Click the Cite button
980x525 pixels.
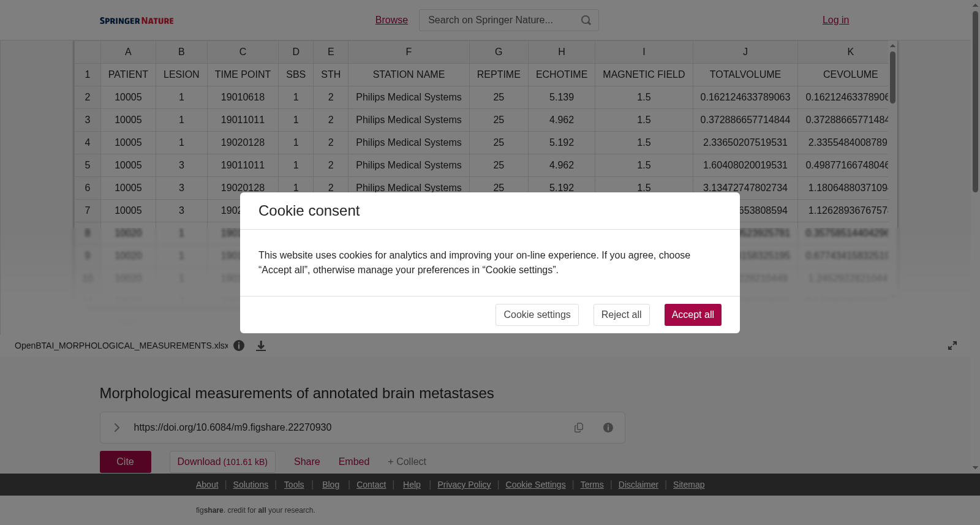click(x=126, y=462)
